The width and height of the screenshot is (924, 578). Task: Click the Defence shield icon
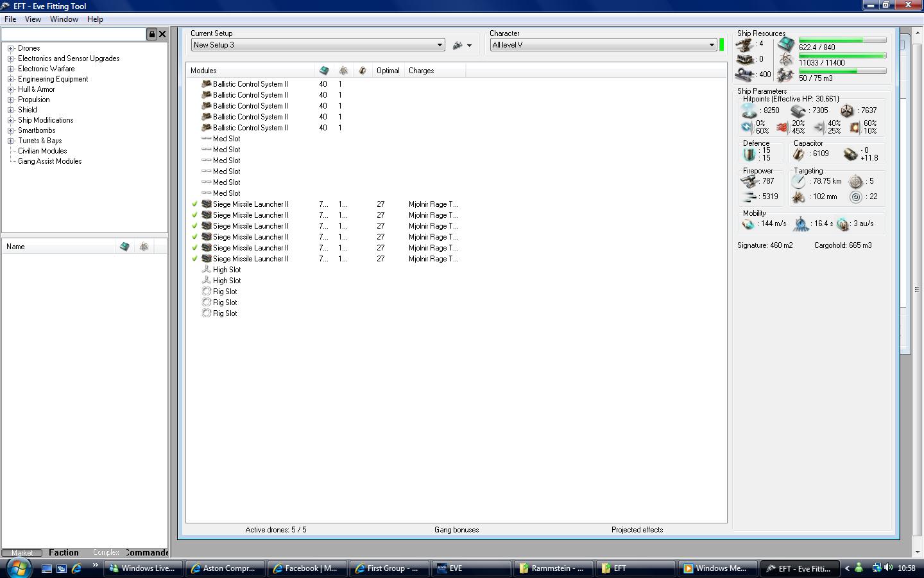pyautogui.click(x=749, y=154)
